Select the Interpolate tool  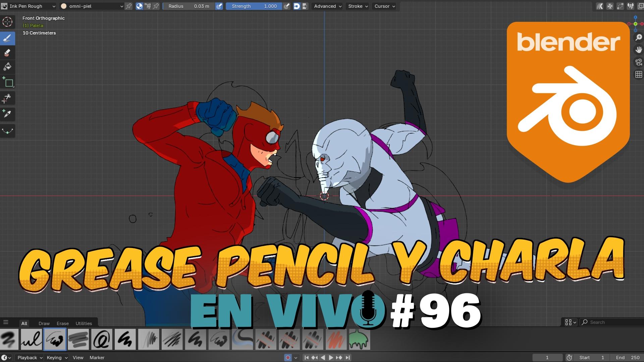coord(7,131)
